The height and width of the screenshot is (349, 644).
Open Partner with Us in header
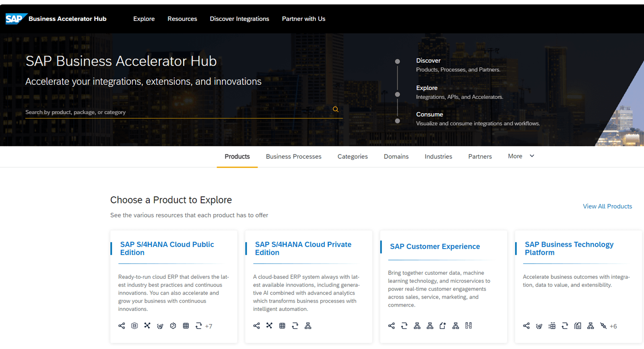tap(303, 19)
